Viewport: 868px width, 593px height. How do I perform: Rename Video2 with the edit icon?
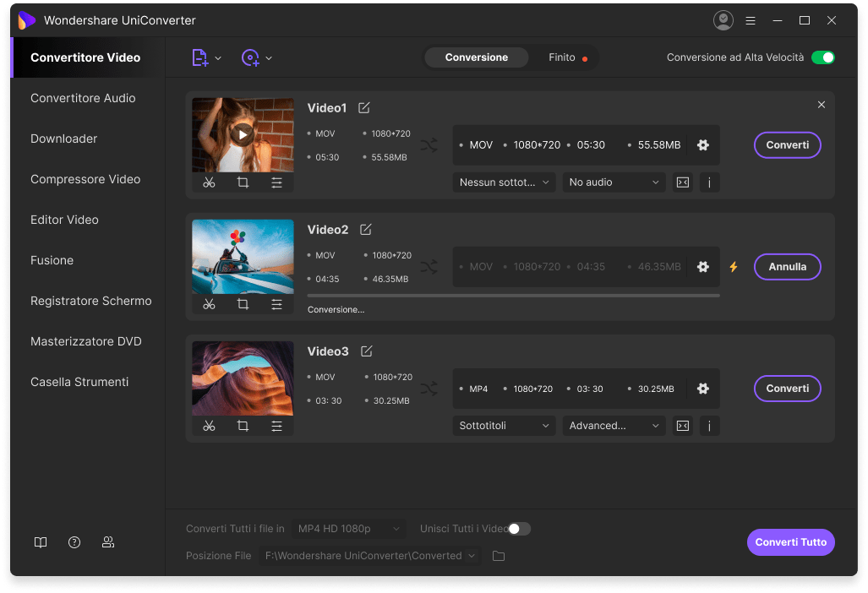point(366,230)
